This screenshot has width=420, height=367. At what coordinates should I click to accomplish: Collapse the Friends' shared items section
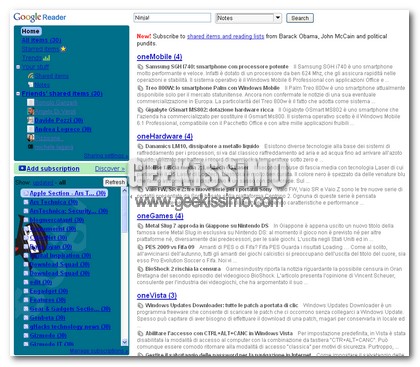pos(18,94)
